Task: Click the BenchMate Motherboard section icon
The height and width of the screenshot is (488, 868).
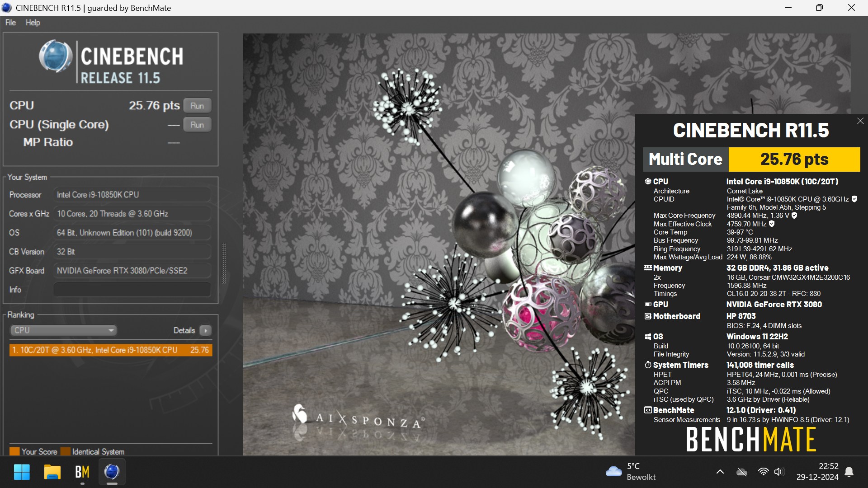Action: tap(648, 316)
